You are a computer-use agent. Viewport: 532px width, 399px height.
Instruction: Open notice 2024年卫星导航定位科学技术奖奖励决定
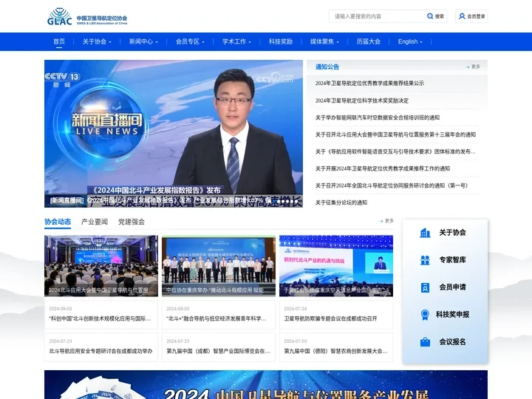(361, 100)
